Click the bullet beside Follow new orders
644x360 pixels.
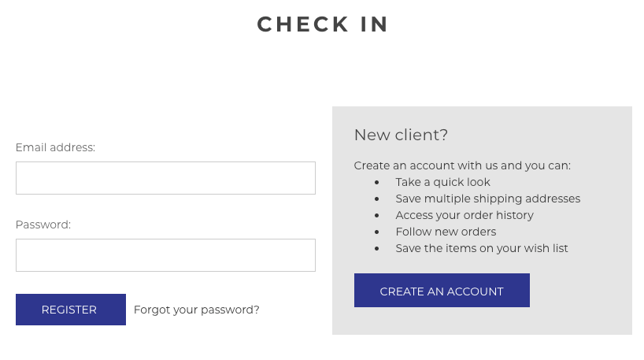[x=377, y=232]
